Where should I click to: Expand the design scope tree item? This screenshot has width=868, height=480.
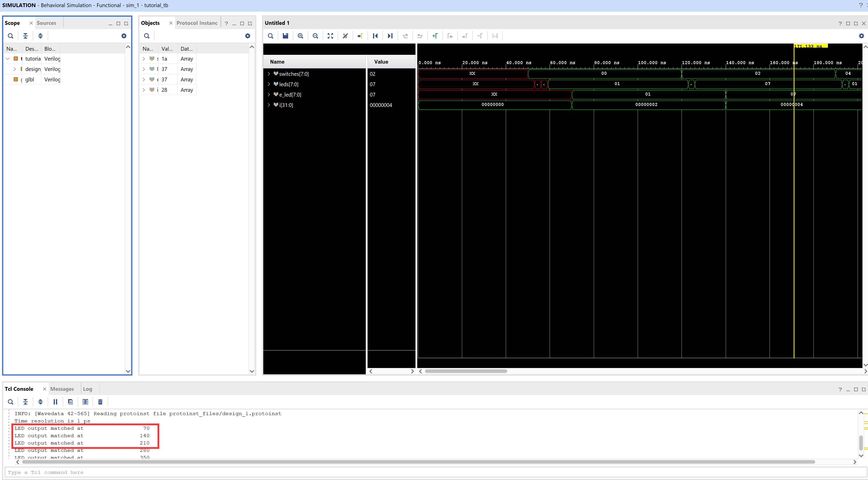pos(14,69)
